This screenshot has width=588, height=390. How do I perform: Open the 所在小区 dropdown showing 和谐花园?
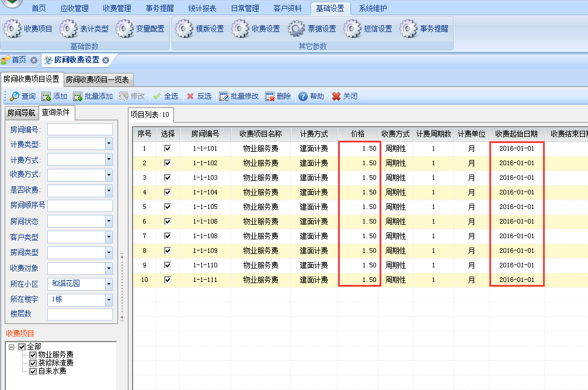(109, 284)
